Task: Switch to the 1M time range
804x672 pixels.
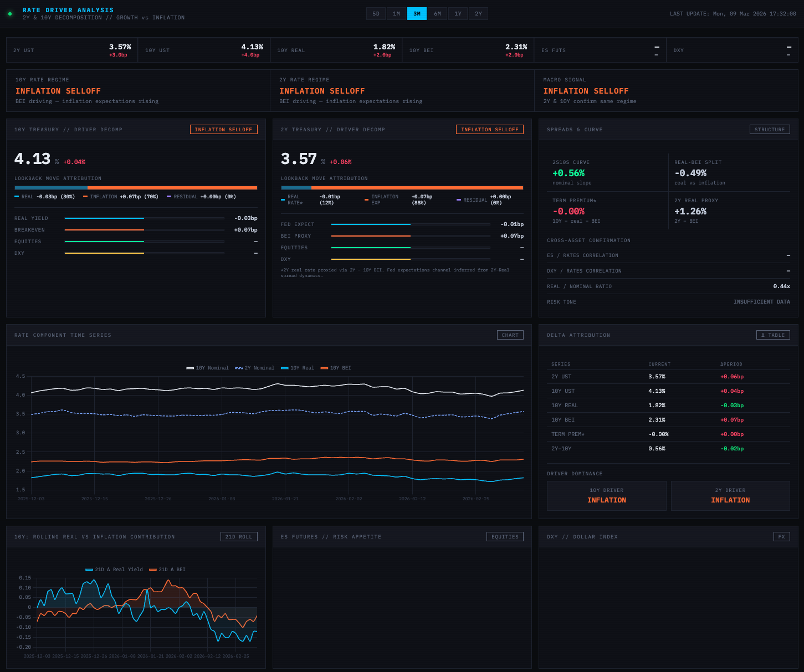Action: [397, 13]
